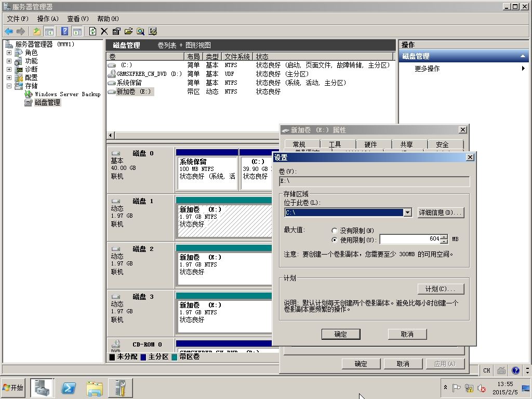Click the Action Center flag tray icon
The width and height of the screenshot is (532, 399).
point(457,388)
